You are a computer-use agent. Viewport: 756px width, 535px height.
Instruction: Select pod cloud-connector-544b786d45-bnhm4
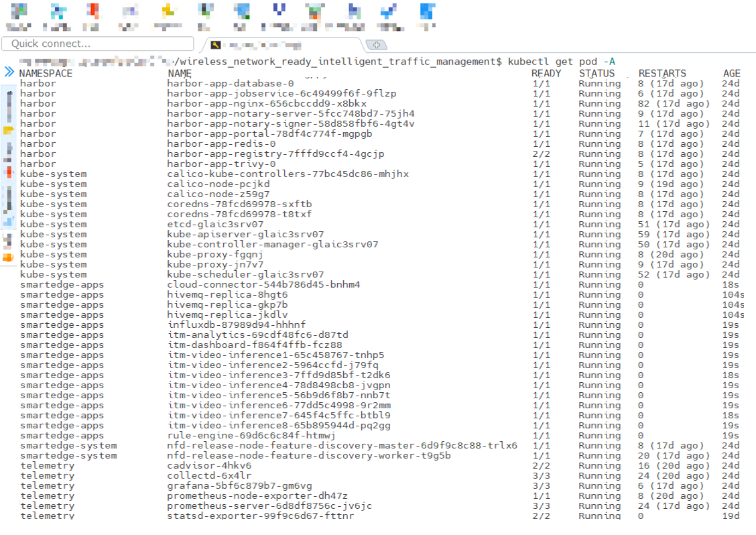click(264, 285)
